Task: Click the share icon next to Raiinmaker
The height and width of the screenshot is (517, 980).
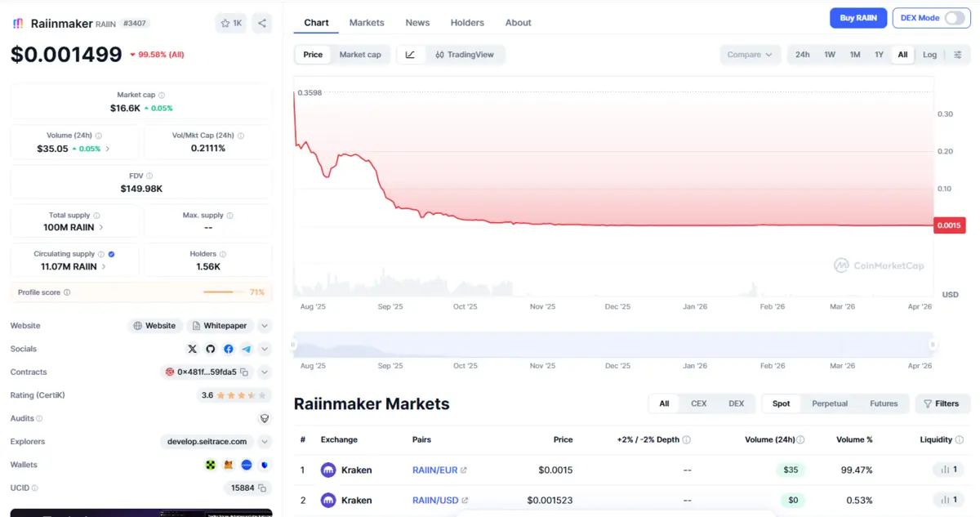Action: [x=261, y=24]
